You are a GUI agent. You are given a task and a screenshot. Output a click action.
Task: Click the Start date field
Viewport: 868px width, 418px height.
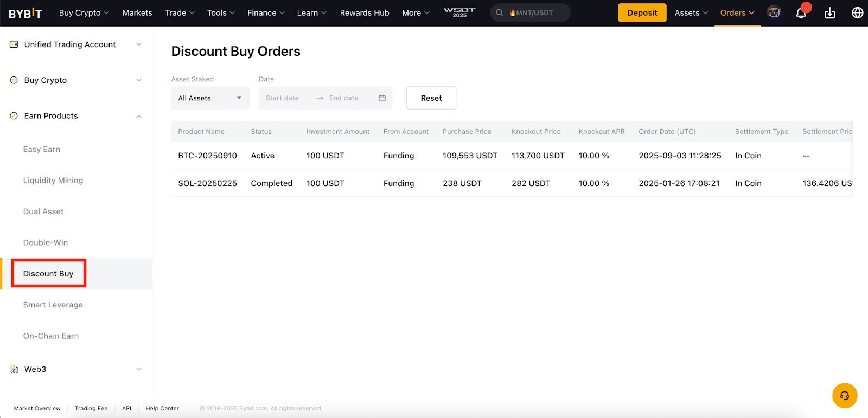click(282, 98)
